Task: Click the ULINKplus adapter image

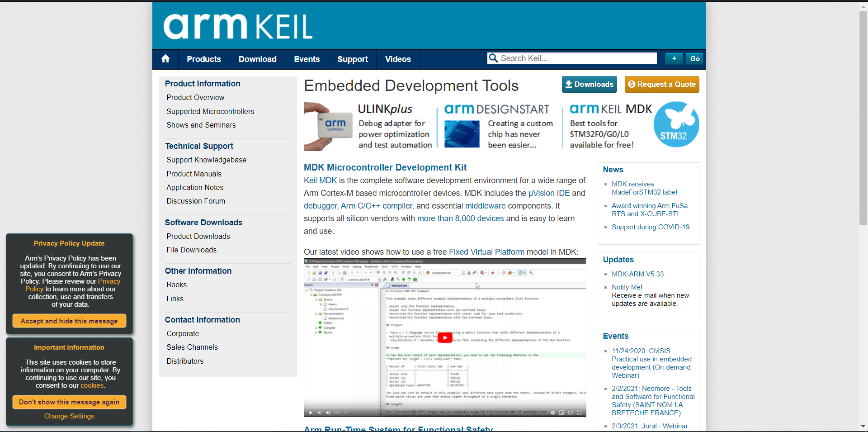Action: point(328,126)
